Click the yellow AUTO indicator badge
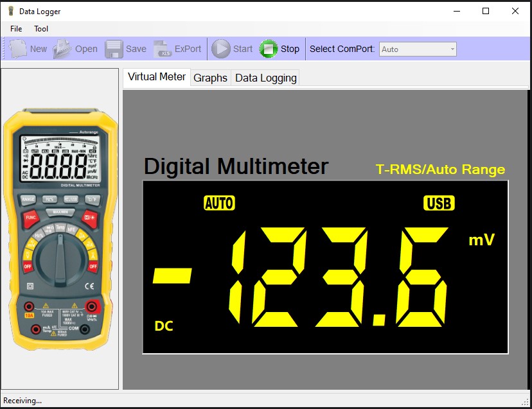 tap(219, 204)
